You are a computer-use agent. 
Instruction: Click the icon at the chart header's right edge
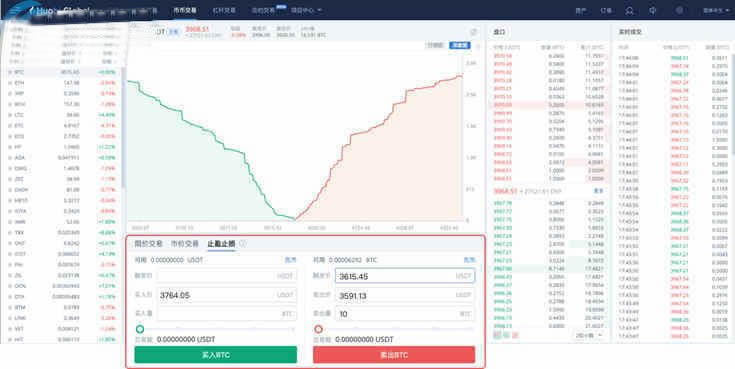pyautogui.click(x=474, y=32)
